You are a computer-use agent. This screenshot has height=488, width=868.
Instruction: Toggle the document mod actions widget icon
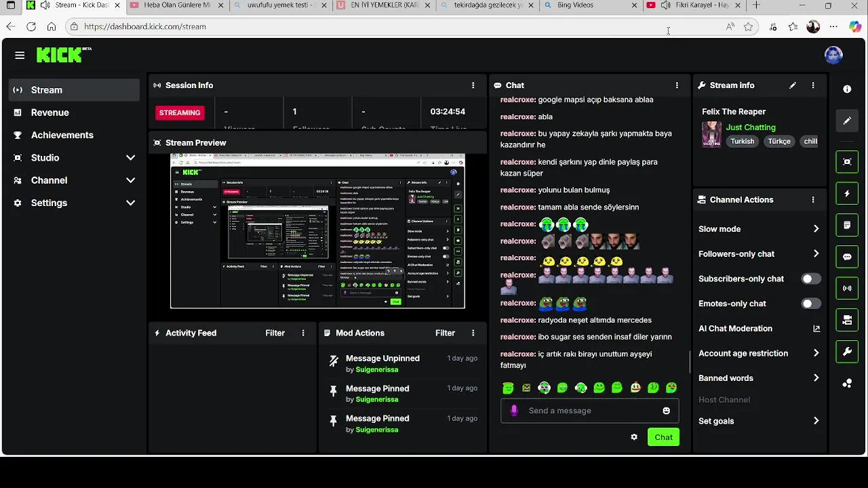pos(847,225)
